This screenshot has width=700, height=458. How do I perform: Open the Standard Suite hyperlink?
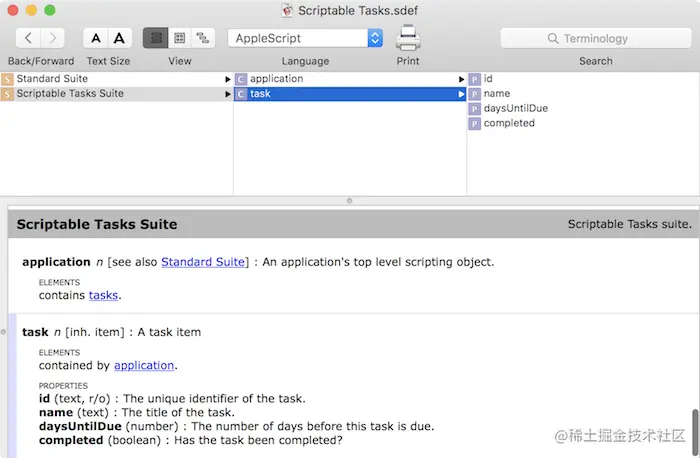coord(203,262)
